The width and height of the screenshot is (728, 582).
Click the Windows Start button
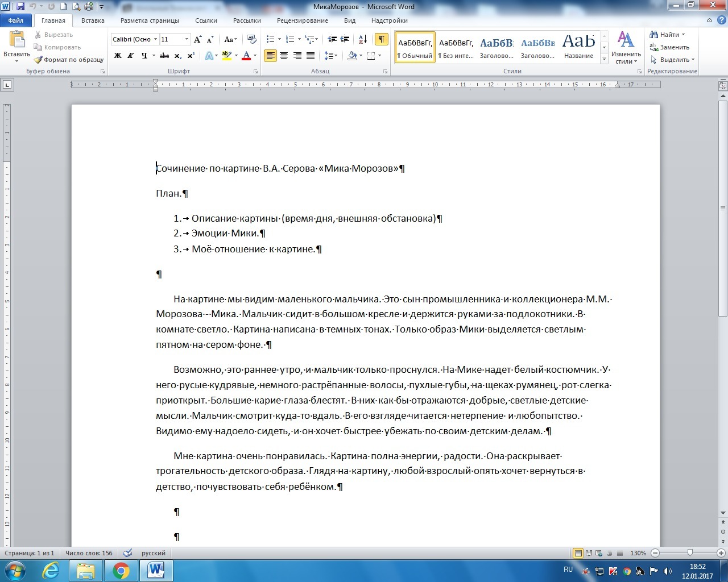tap(14, 571)
